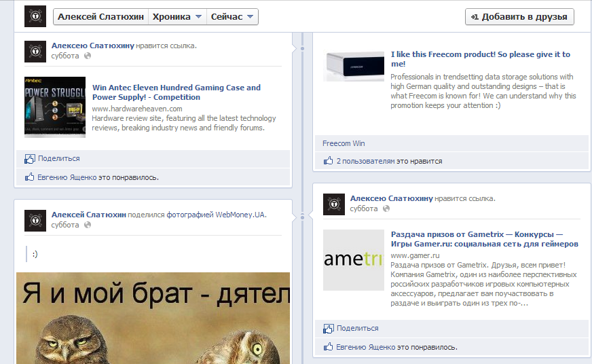This screenshot has height=364, width=592.
Task: Click the Antec description "Hardware review site"
Action: pos(184,123)
